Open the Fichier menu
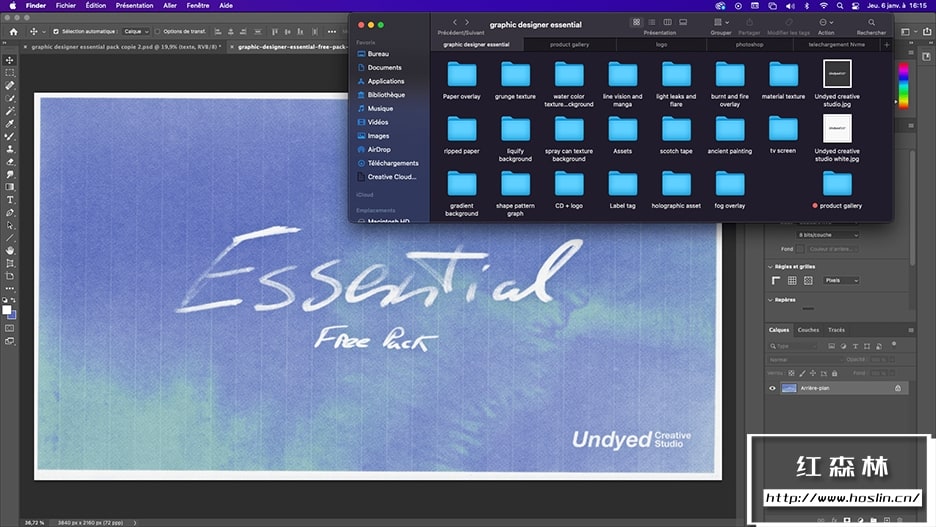936x527 pixels. 66,5
